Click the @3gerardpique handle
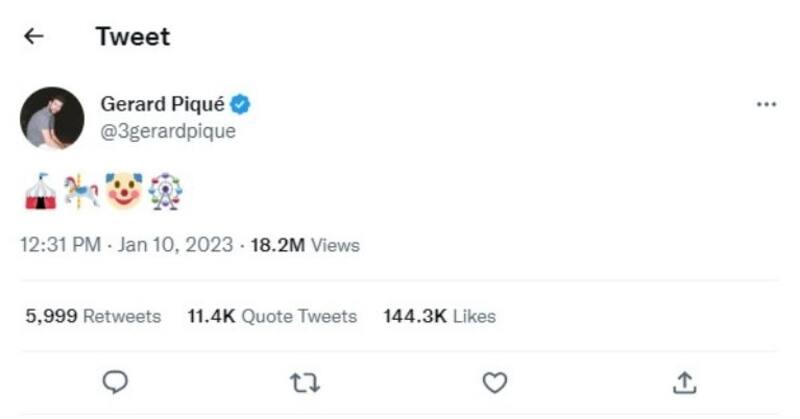 168,131
